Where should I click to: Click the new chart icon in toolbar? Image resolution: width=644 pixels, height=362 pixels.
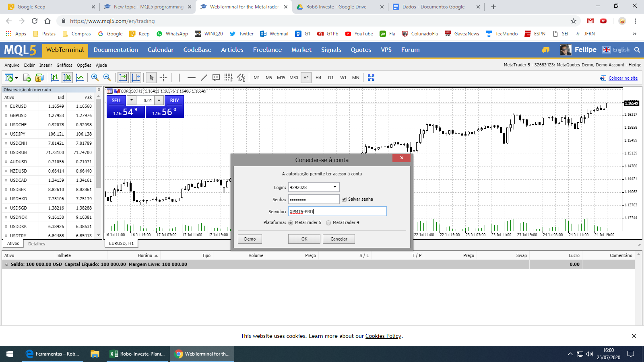(8, 78)
